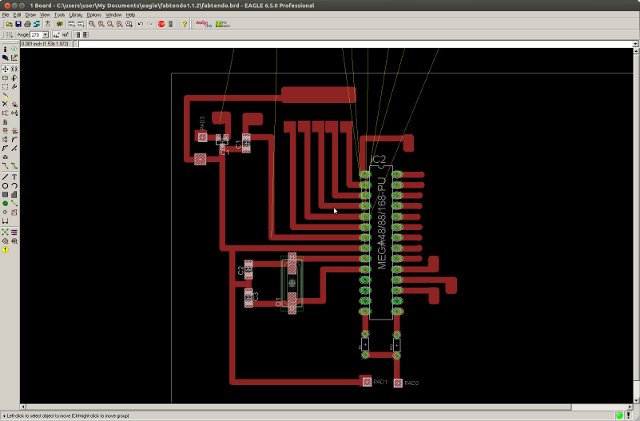640x421 pixels.
Task: Show the Errors warning icon
Action: (5, 250)
